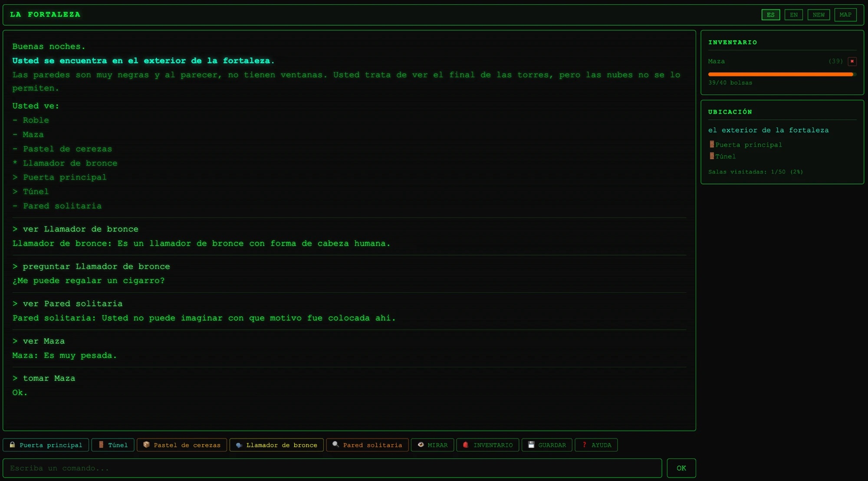Click the INVENTARIO panel heading

point(733,42)
